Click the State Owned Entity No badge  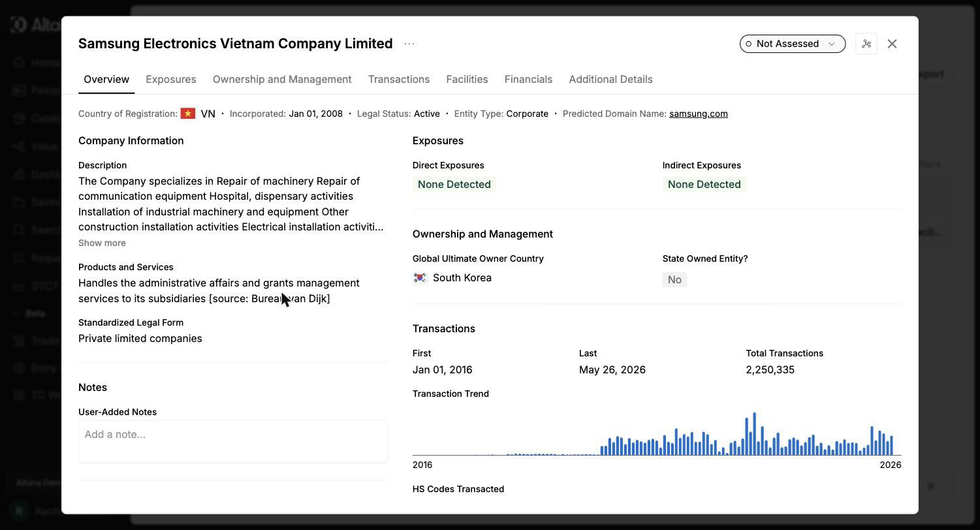coord(674,279)
